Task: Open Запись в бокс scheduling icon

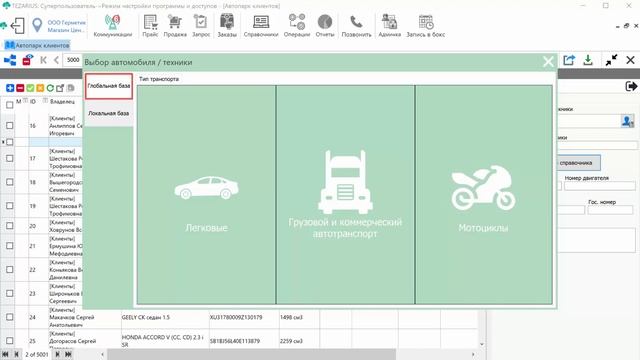Action: point(426,26)
